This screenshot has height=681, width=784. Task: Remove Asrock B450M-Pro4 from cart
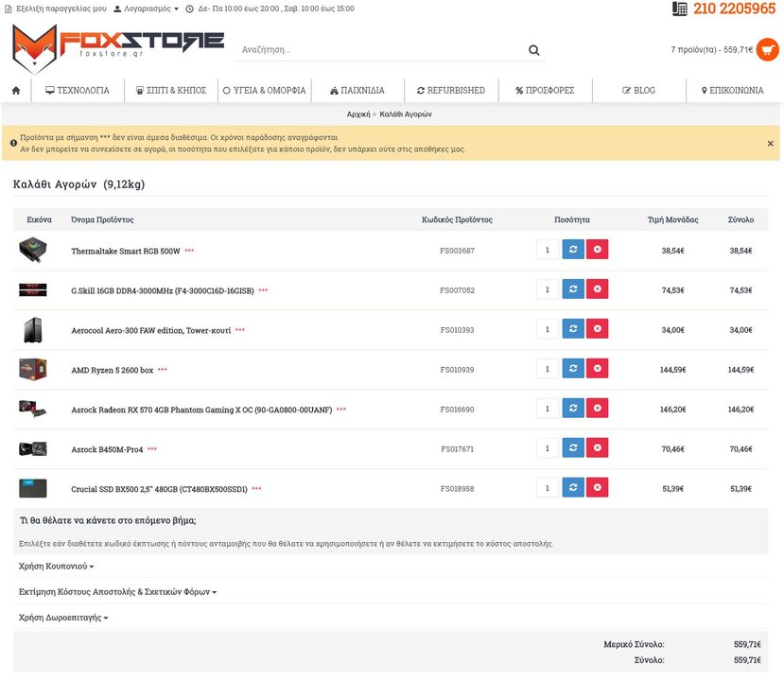597,448
